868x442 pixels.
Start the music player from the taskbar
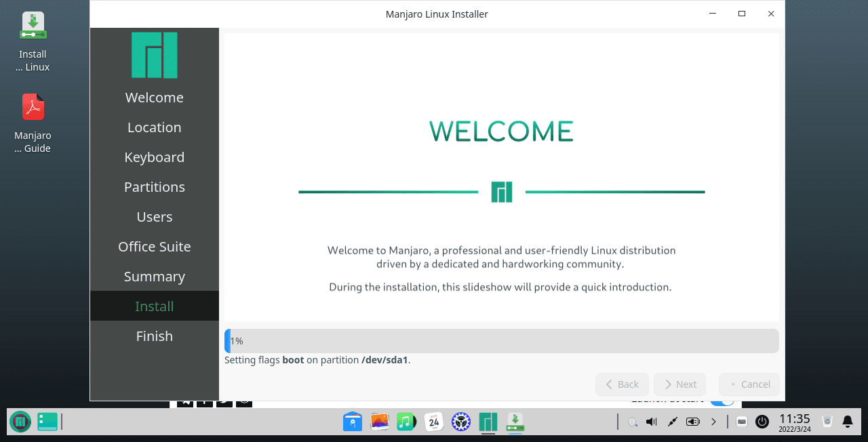(406, 422)
